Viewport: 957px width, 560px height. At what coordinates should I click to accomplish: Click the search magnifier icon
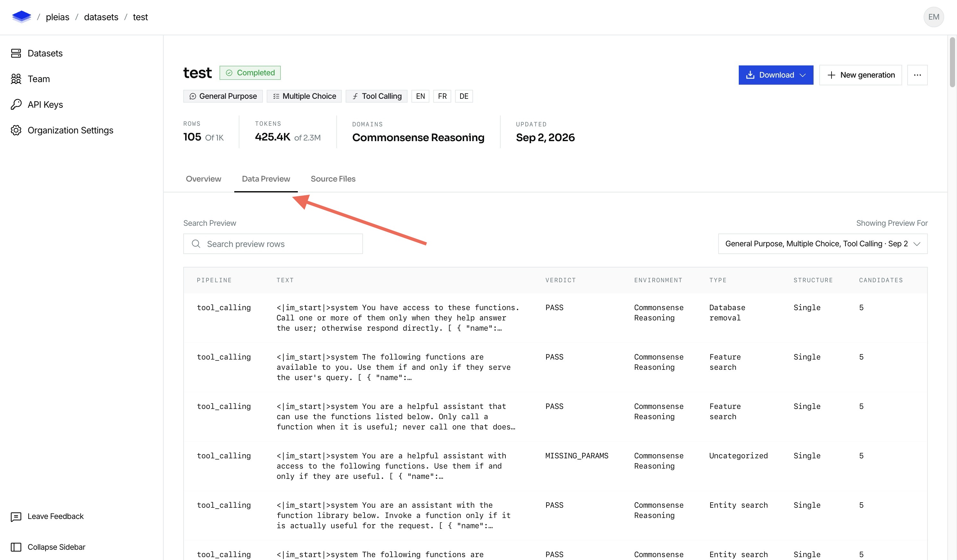(196, 244)
